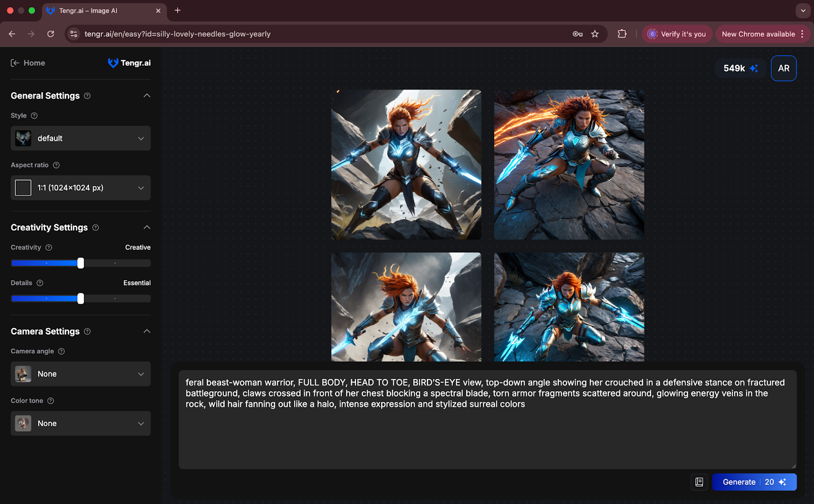Click the AR account button

click(x=783, y=68)
